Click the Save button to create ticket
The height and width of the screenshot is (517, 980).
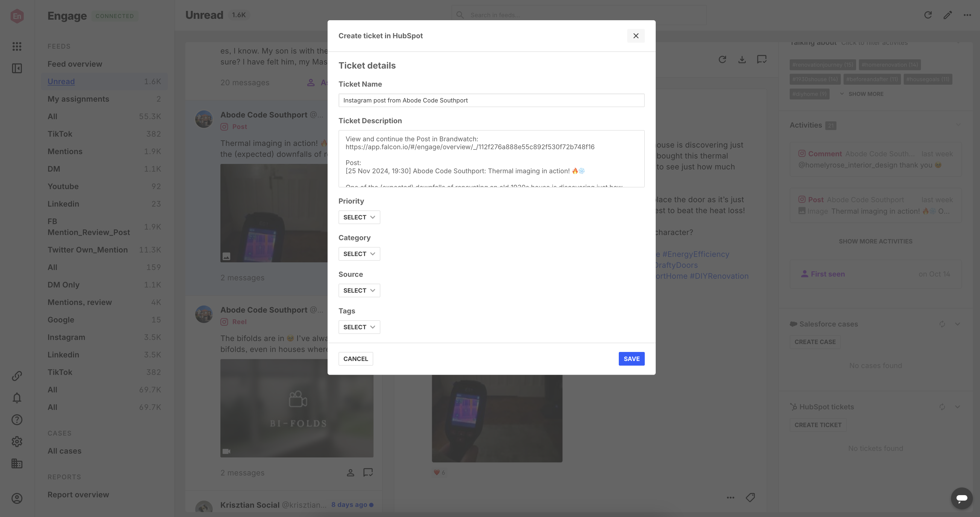[631, 358]
